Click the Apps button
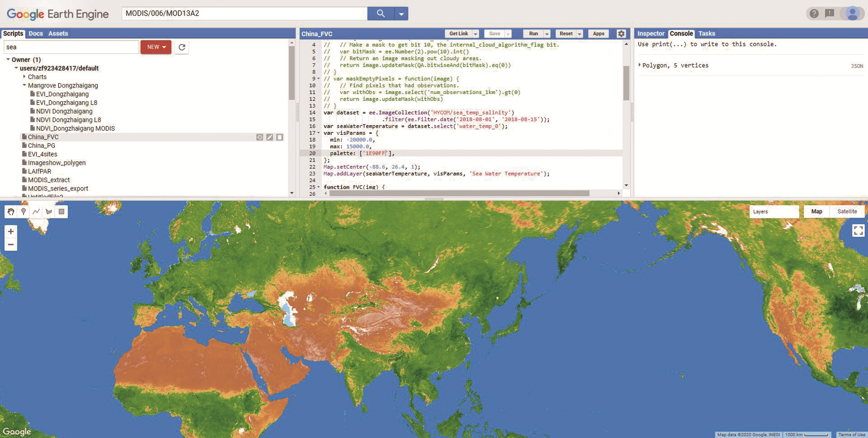 598,34
